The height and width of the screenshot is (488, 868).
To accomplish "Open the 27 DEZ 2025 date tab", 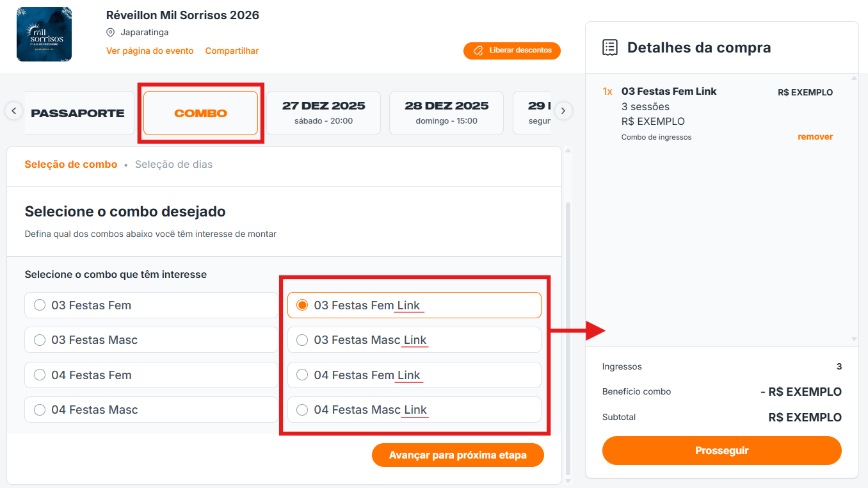I will [323, 113].
